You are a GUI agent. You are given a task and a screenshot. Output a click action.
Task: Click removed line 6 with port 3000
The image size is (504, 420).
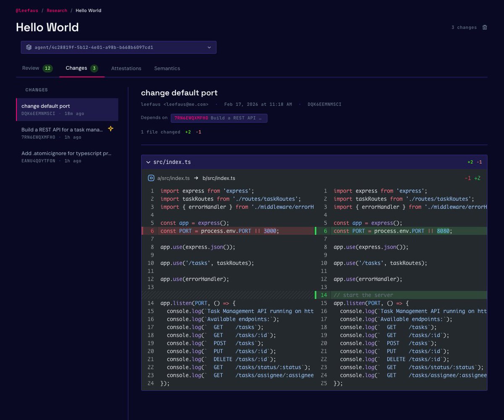[228, 231]
